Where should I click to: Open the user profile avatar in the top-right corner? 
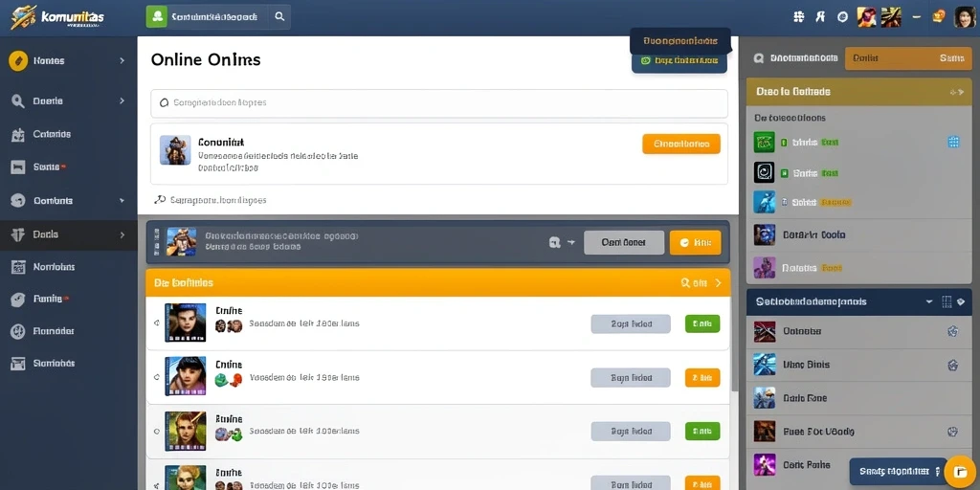pyautogui.click(x=965, y=17)
